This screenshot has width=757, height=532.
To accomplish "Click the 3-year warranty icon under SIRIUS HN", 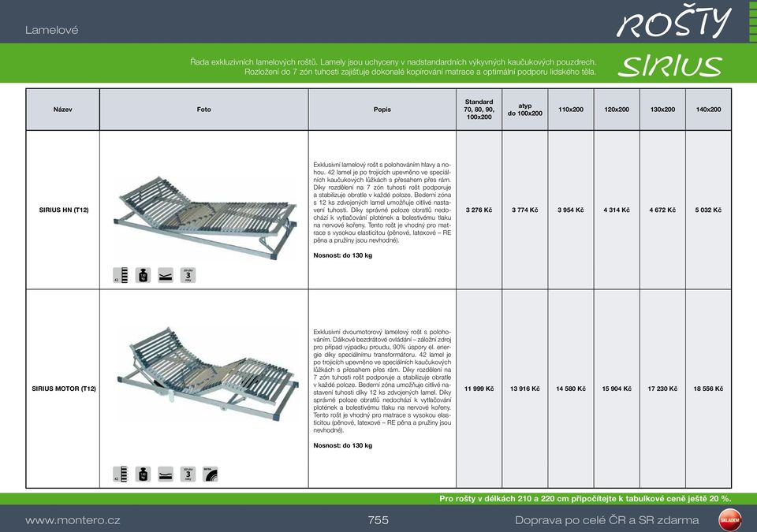I will (x=188, y=275).
